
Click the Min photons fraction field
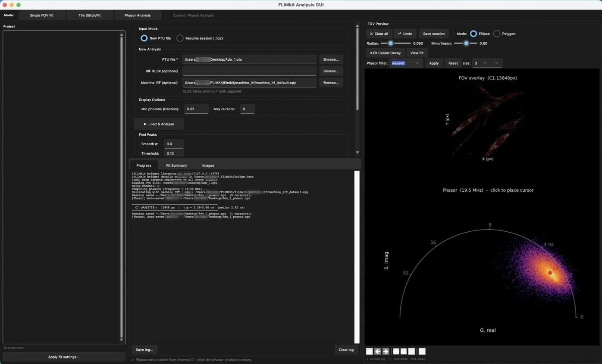tap(196, 109)
